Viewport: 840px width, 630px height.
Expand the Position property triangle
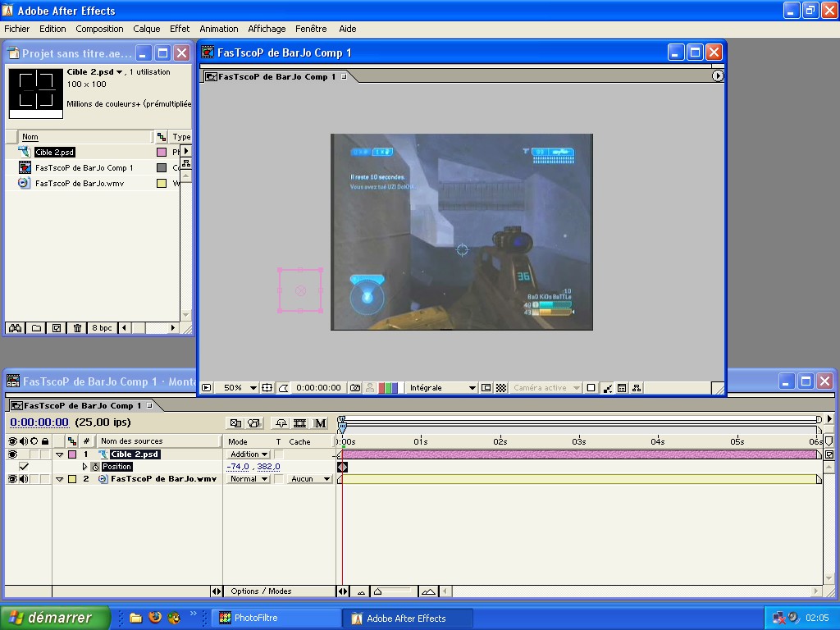coord(84,467)
